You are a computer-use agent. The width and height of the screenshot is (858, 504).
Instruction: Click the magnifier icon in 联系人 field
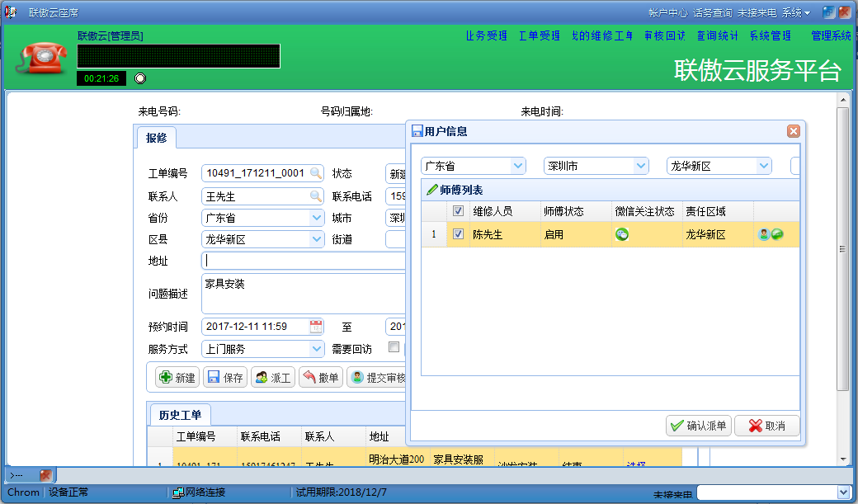tap(316, 196)
